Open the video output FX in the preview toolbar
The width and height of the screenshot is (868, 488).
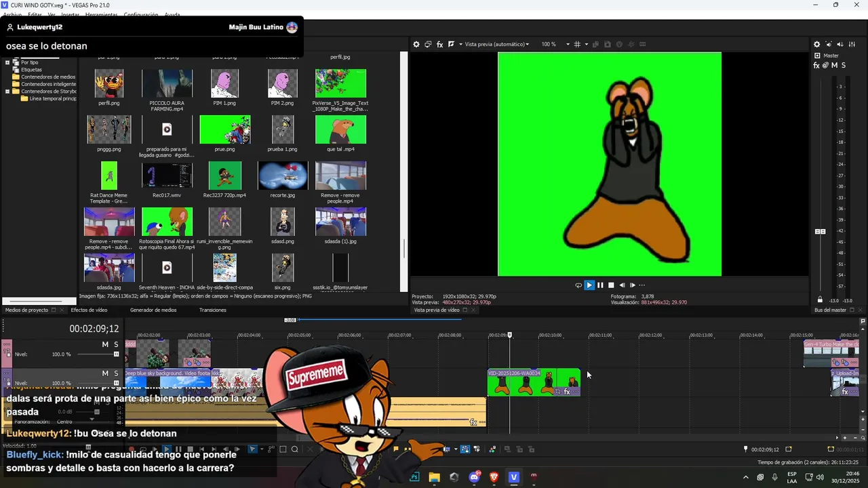tap(439, 44)
